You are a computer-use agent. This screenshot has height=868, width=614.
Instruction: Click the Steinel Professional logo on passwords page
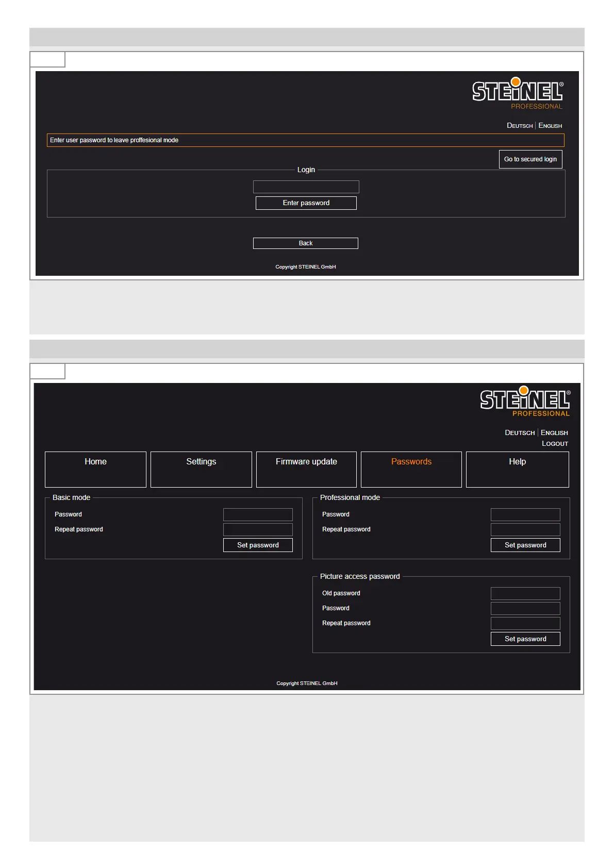point(525,401)
